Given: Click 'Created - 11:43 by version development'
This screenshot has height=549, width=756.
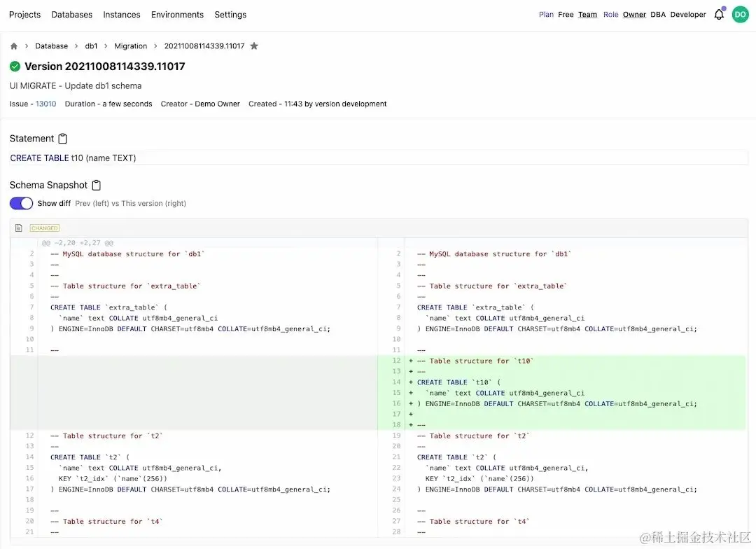Looking at the screenshot, I should pos(317,104).
